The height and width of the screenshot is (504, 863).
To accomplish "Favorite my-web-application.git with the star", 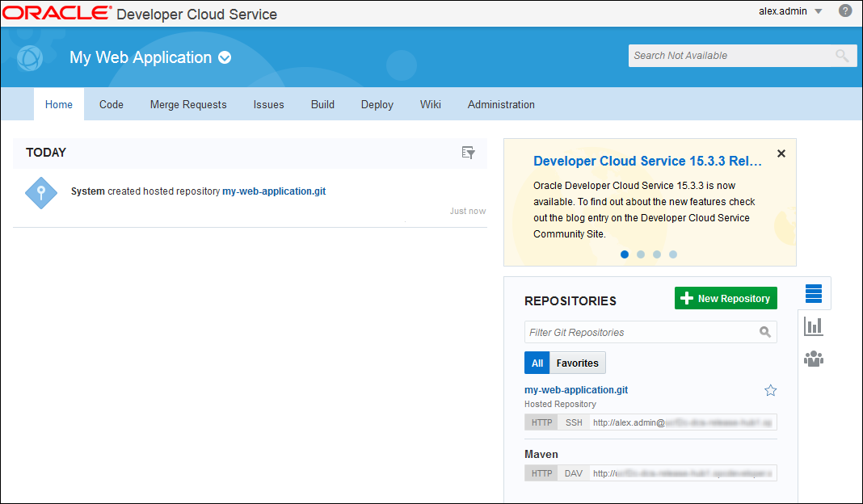I will [x=770, y=391].
